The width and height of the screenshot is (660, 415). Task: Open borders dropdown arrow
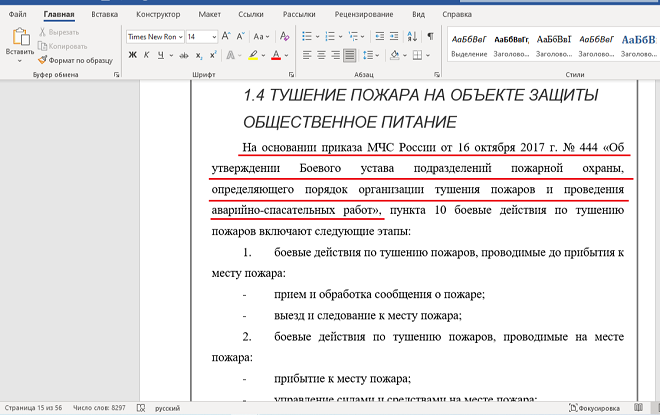click(428, 55)
